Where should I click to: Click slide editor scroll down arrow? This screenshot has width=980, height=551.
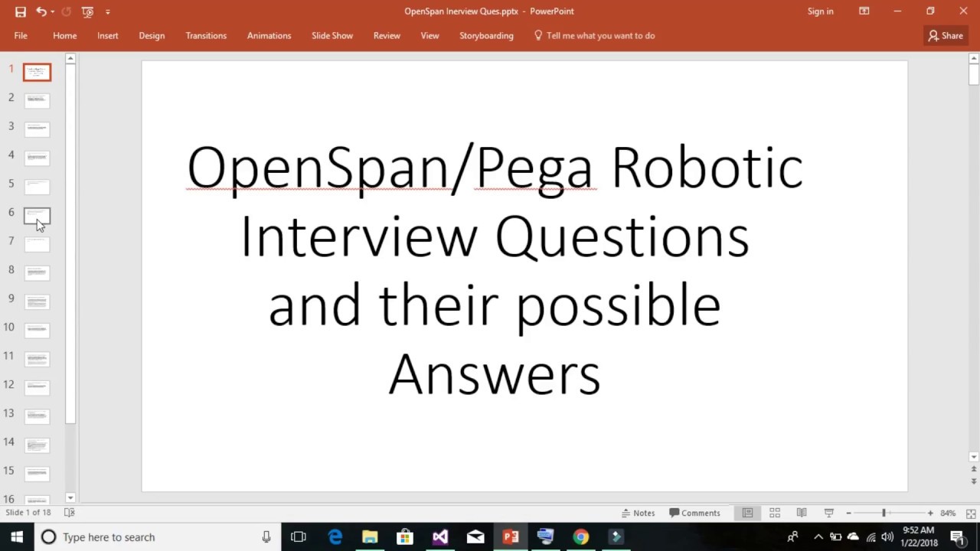pos(973,457)
